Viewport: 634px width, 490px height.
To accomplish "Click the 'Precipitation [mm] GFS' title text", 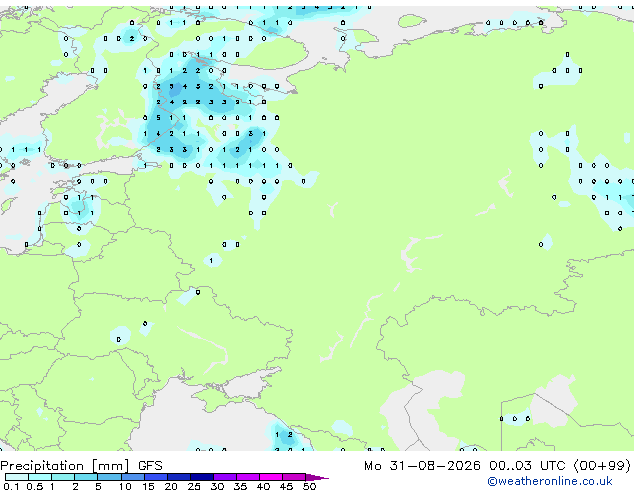I will [x=81, y=466].
